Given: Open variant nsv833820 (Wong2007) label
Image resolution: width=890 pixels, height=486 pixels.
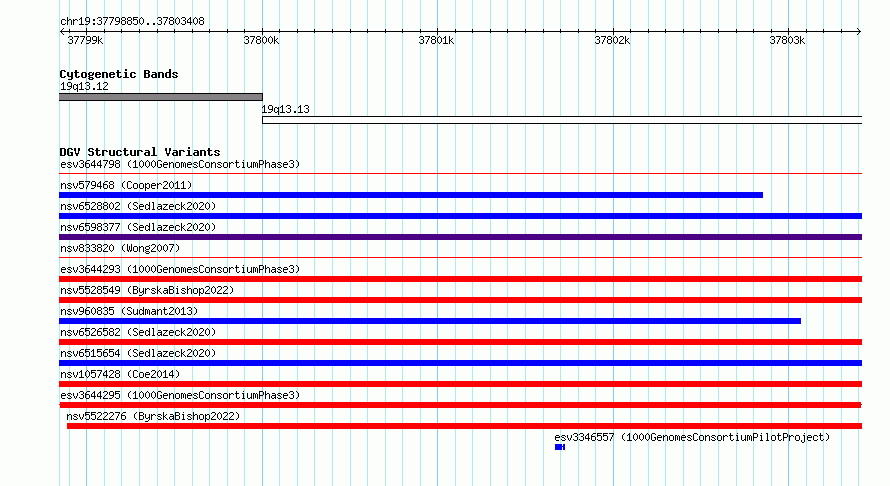Looking at the screenshot, I should [x=120, y=248].
